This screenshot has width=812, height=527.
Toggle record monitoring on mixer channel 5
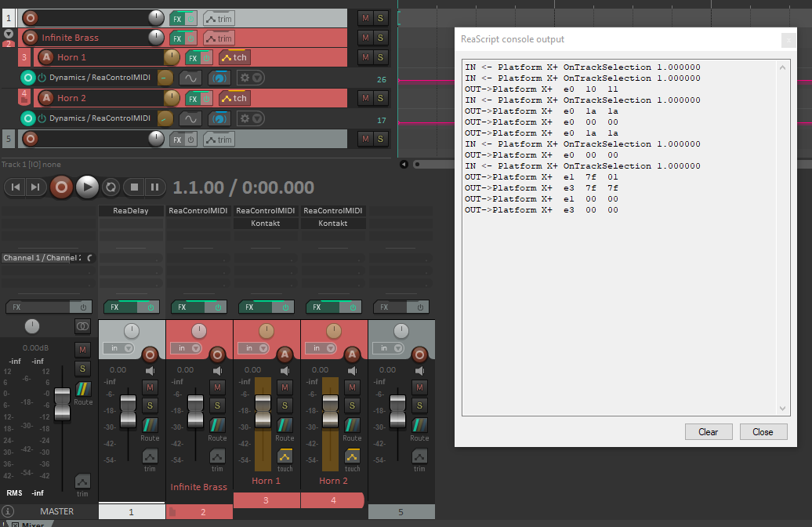pyautogui.click(x=419, y=371)
